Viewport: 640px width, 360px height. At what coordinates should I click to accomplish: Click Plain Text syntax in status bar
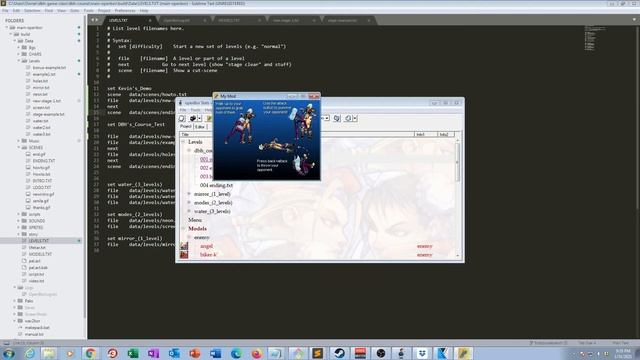tap(620, 343)
